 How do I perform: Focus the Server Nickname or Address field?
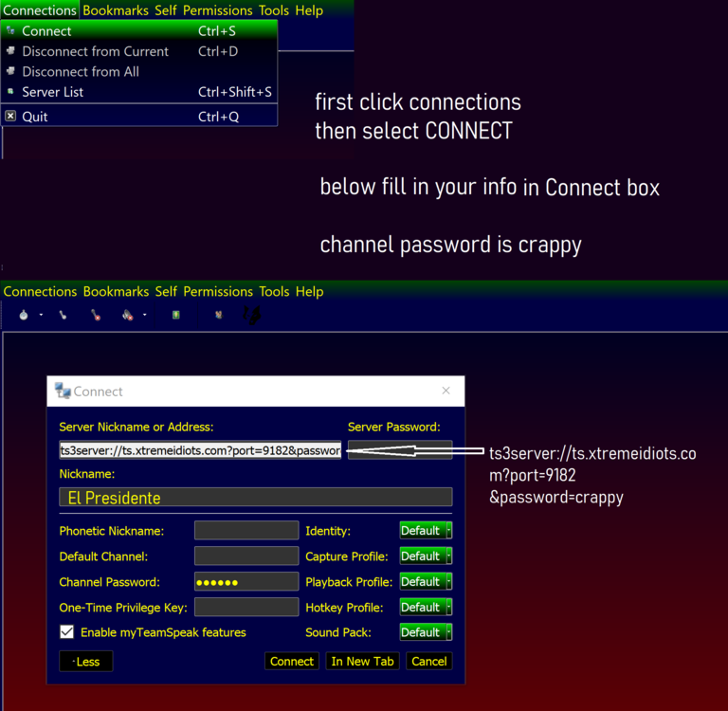point(200,450)
